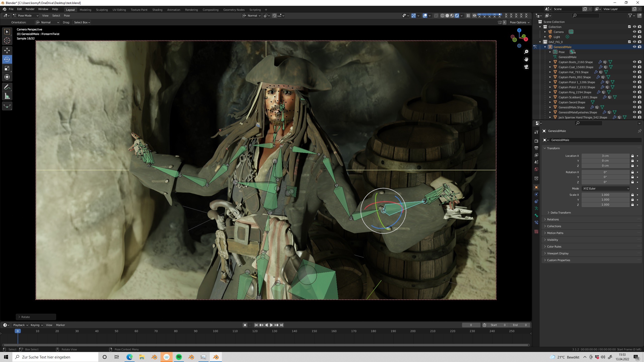
Task: Open the Render menu
Action: tap(30, 9)
